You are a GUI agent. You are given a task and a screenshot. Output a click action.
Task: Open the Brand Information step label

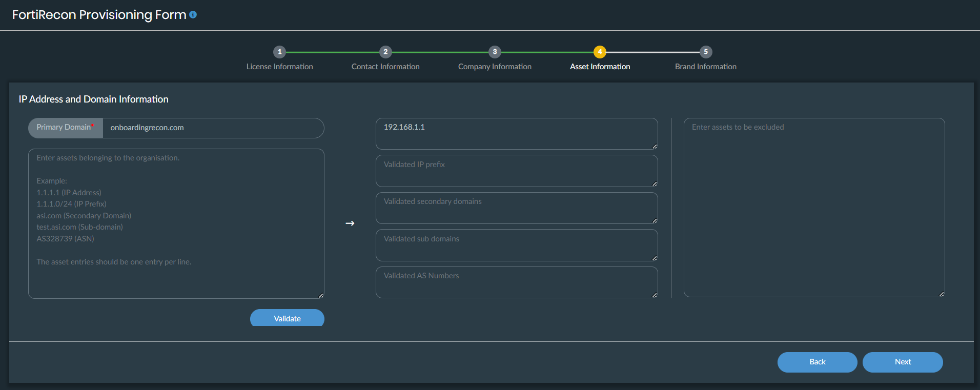tap(706, 67)
